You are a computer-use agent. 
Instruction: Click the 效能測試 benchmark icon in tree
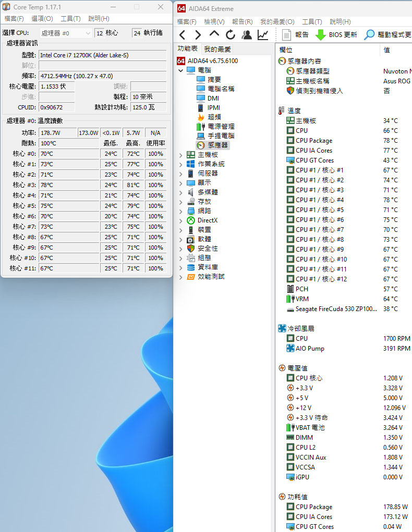[191, 277]
